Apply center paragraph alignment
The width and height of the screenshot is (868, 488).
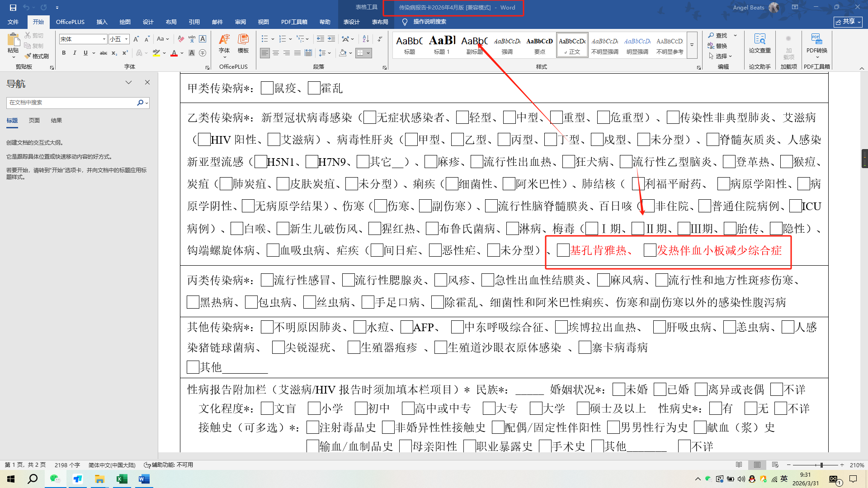pos(276,53)
